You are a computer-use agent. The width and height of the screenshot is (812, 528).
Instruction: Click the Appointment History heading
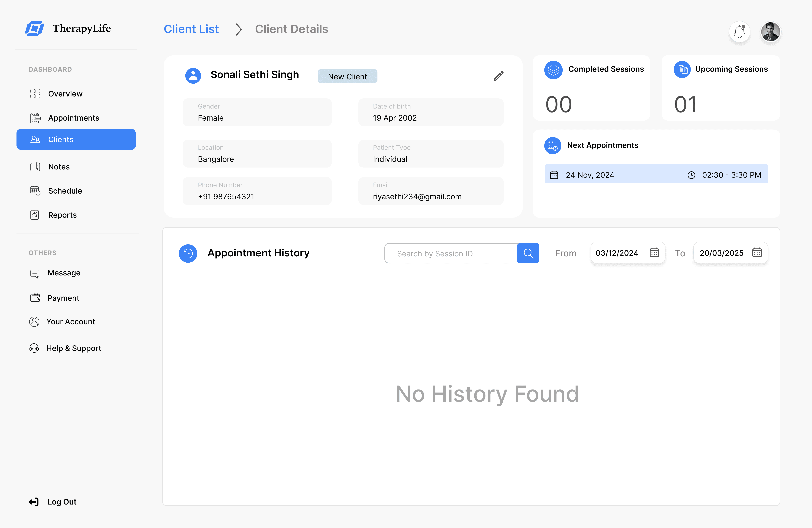click(258, 253)
